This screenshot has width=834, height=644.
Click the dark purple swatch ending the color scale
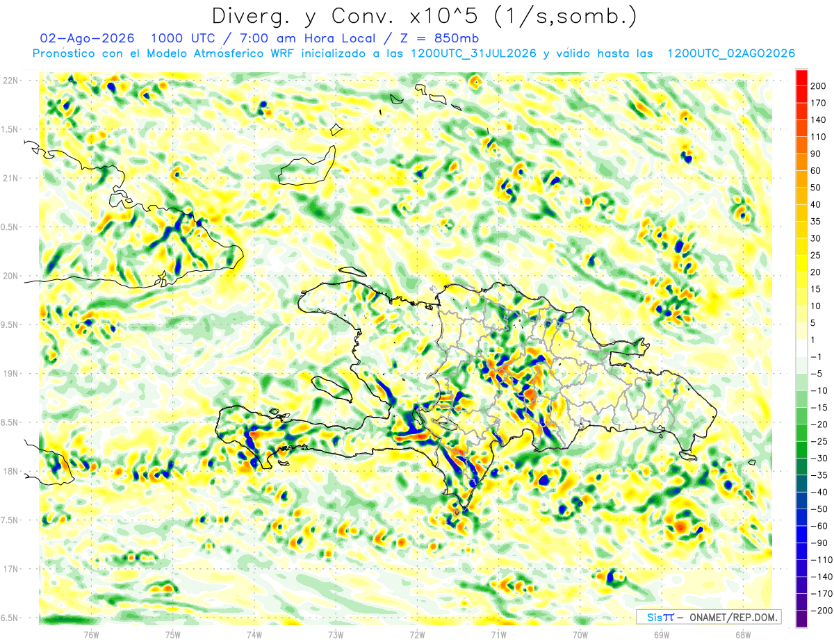[x=801, y=619]
